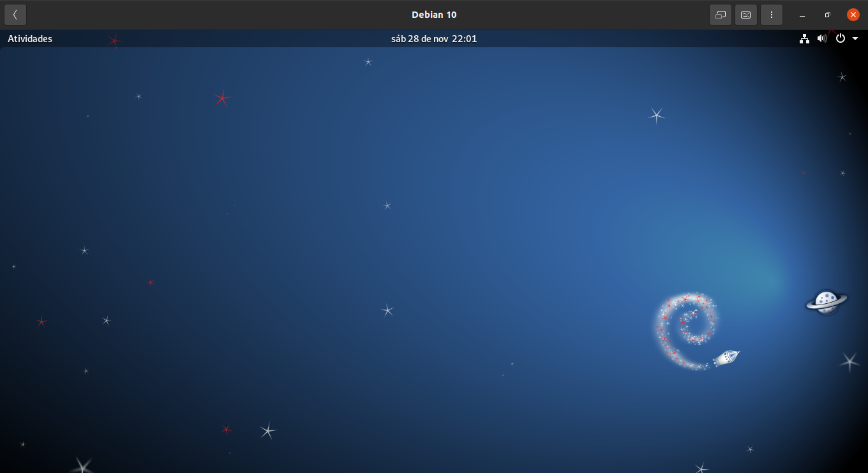Click the large red star near the top left
Viewport: 868px width, 473px height.
[x=221, y=98]
